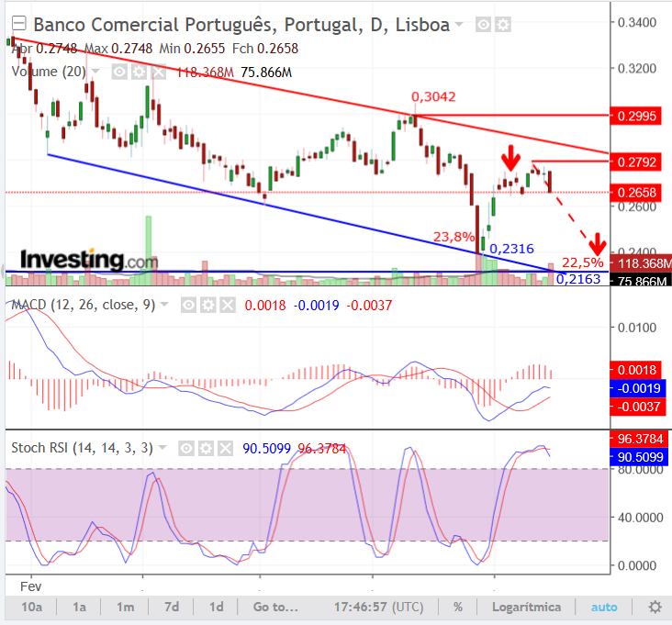Select the 7d time range
The image size is (672, 625).
172,607
